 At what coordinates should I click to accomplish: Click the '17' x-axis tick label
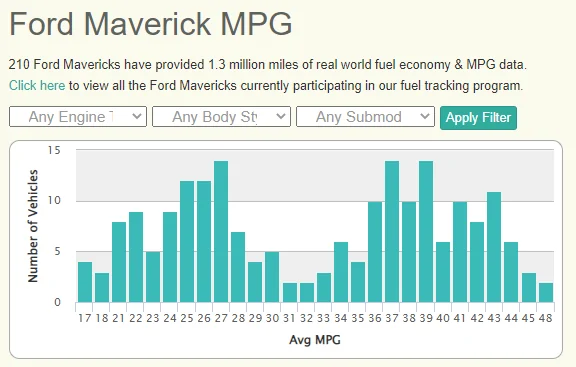click(x=85, y=318)
